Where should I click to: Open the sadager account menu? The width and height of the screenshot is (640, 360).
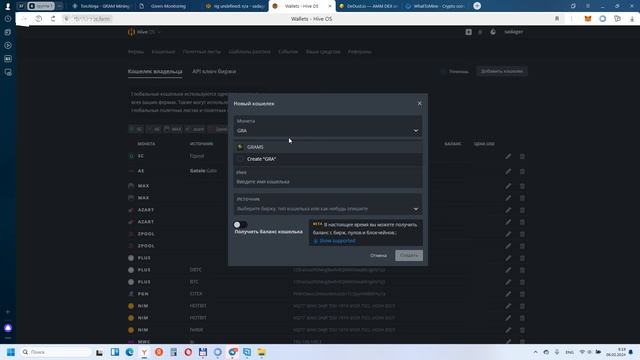click(513, 32)
